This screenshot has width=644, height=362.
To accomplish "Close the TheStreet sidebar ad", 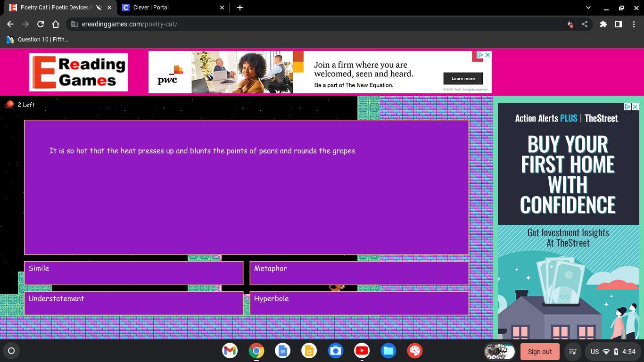I will [636, 107].
